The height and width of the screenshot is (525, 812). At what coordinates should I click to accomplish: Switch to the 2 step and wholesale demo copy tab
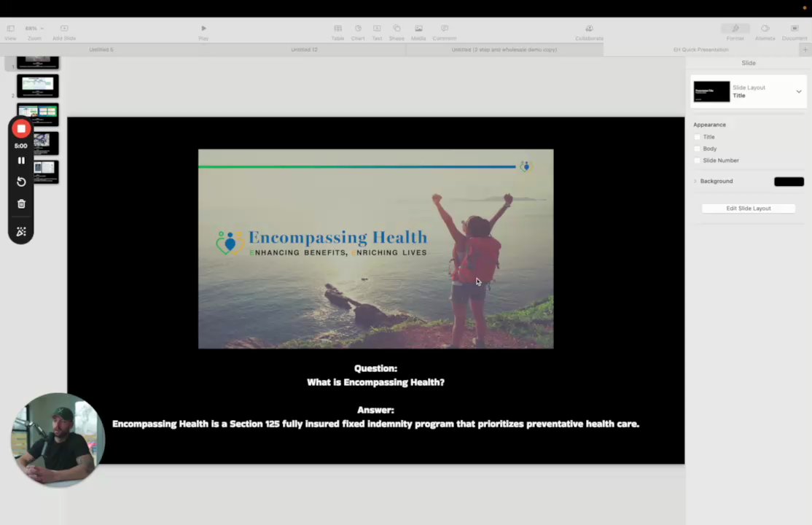click(x=504, y=50)
